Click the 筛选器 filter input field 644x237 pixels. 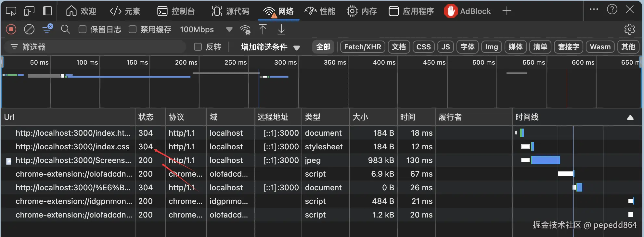[x=97, y=47]
